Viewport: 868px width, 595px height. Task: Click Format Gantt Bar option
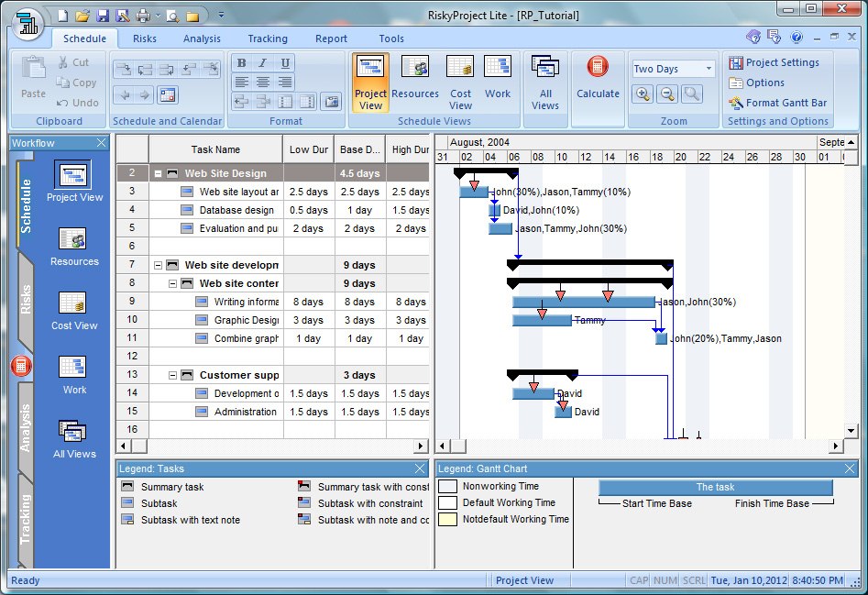(777, 103)
